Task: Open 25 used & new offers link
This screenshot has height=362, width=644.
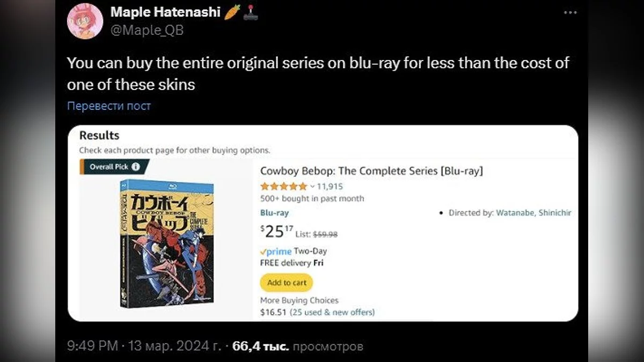Action: click(x=332, y=312)
